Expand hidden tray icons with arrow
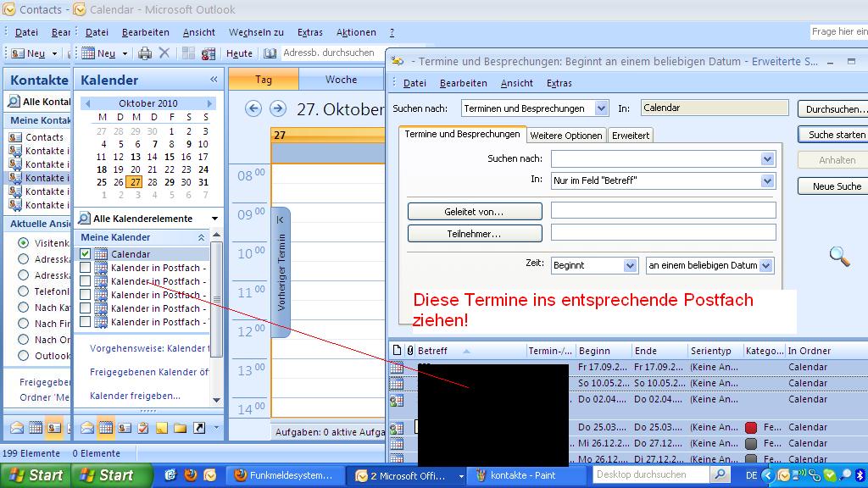868x488 pixels. pos(767,474)
